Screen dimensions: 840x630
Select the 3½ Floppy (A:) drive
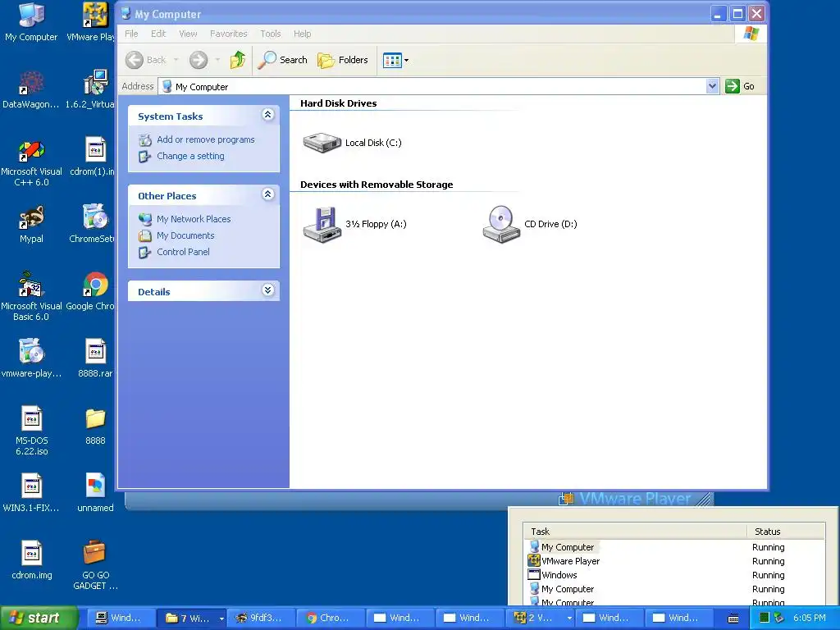(354, 224)
